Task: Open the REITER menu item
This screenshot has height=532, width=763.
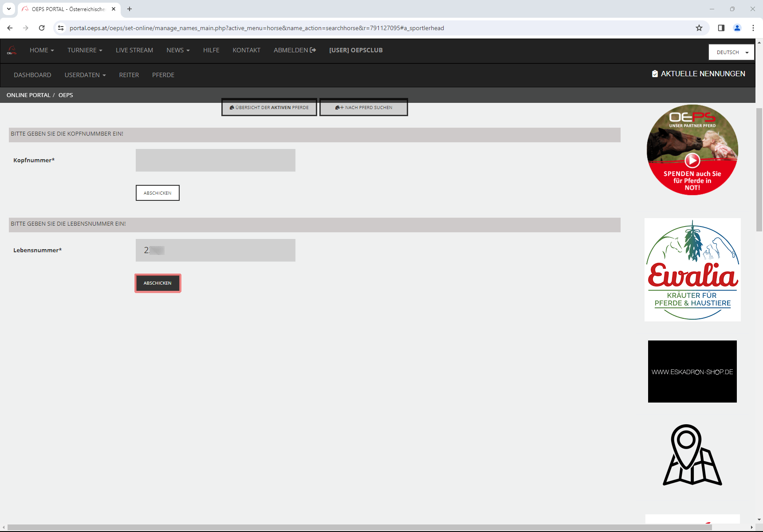Action: point(129,75)
